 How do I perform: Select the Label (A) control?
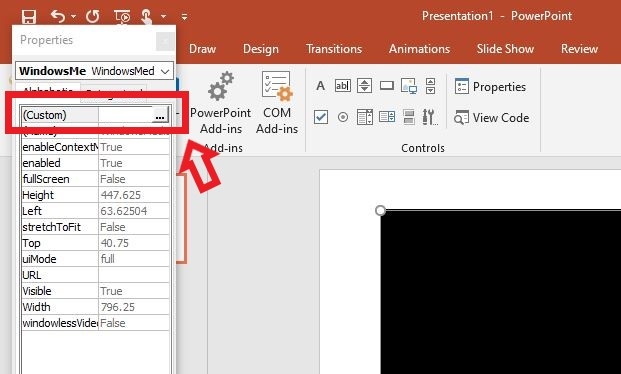320,86
